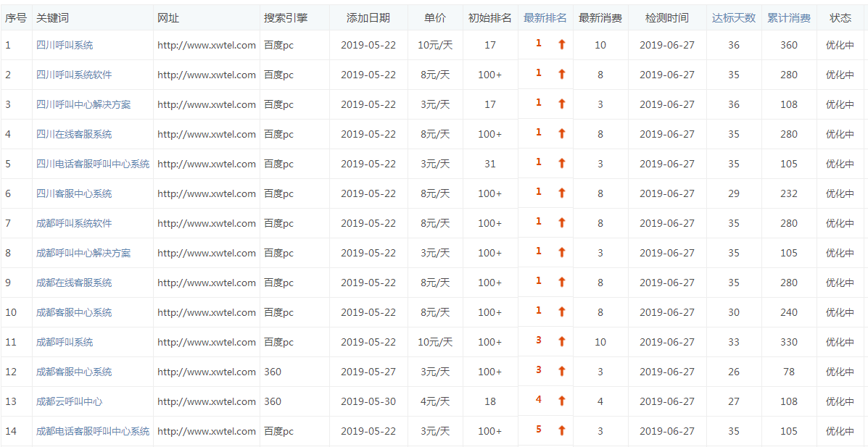Open the keyword link 四川呼叫系统
Image resolution: width=868 pixels, height=447 pixels.
pos(65,45)
